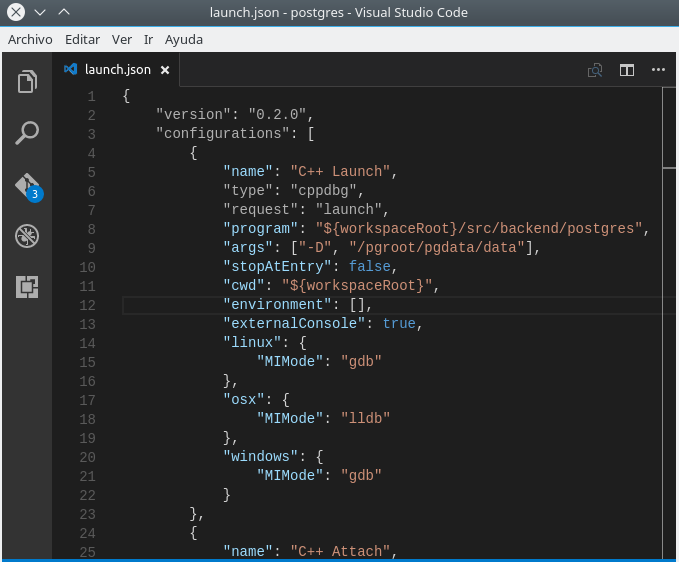This screenshot has height=562, width=679.
Task: Open the Archivo menu
Action: tap(30, 39)
